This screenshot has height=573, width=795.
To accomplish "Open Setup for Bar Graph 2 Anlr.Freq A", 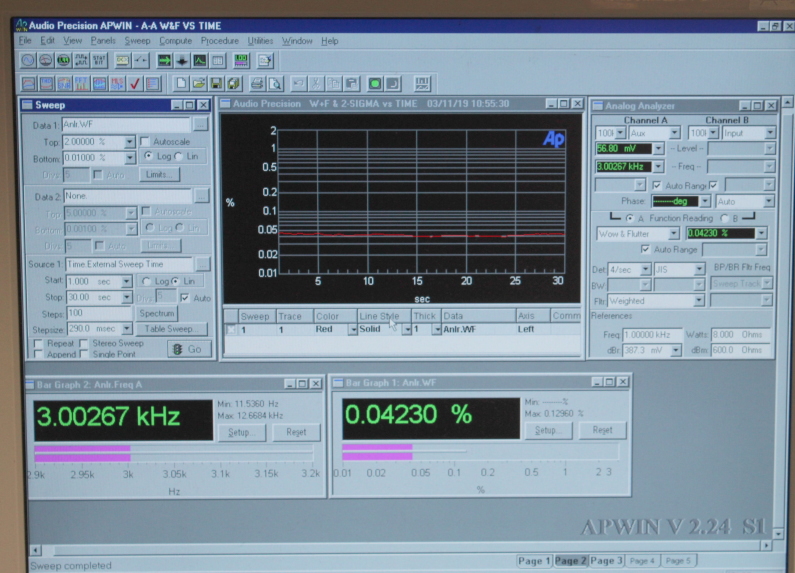I will [241, 432].
